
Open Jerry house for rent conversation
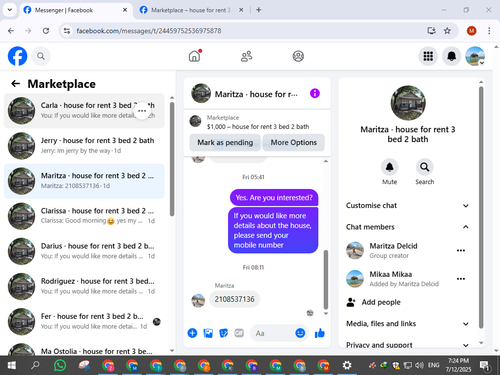click(84, 146)
